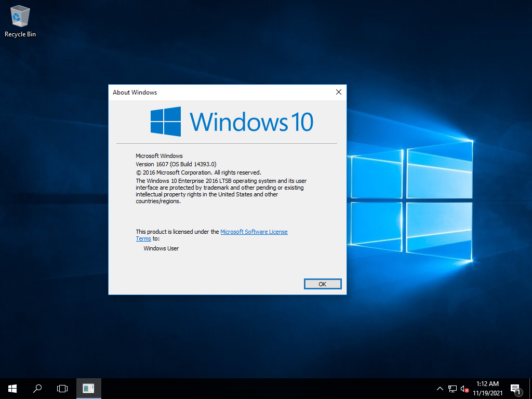Click the Windows User licensee name
532x399 pixels.
(x=161, y=248)
